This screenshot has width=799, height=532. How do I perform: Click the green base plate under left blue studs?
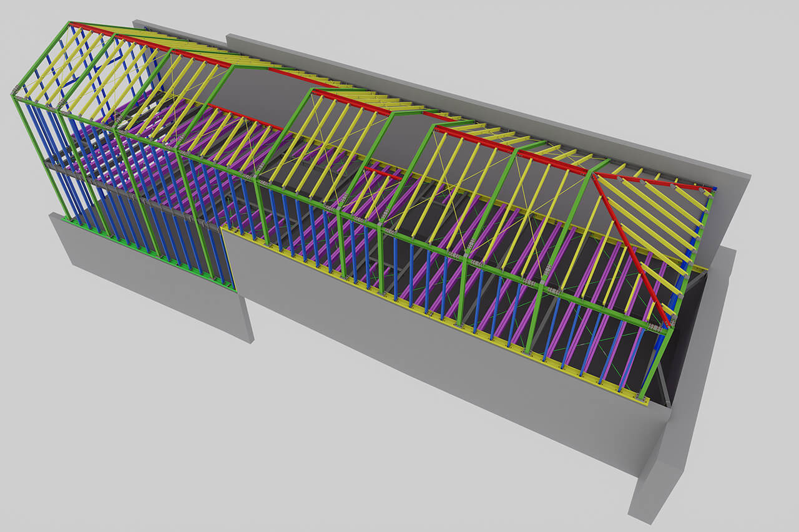pyautogui.click(x=150, y=255)
